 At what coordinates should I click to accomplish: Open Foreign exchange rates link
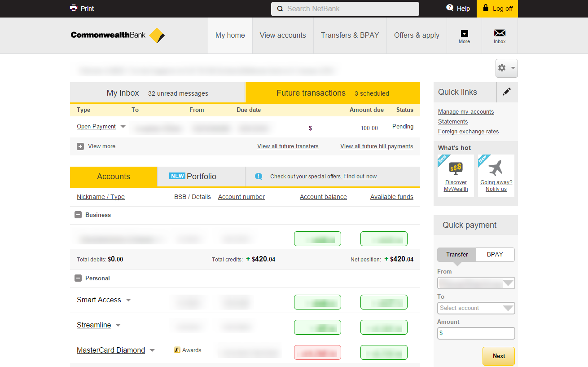coord(469,132)
